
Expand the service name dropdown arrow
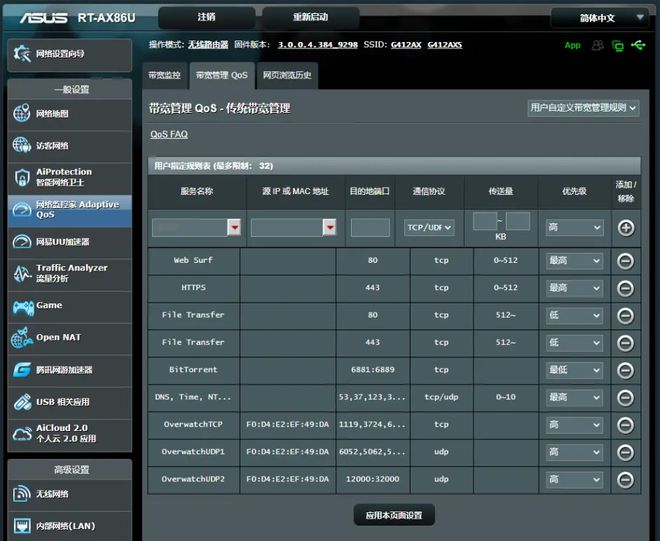[x=234, y=228]
